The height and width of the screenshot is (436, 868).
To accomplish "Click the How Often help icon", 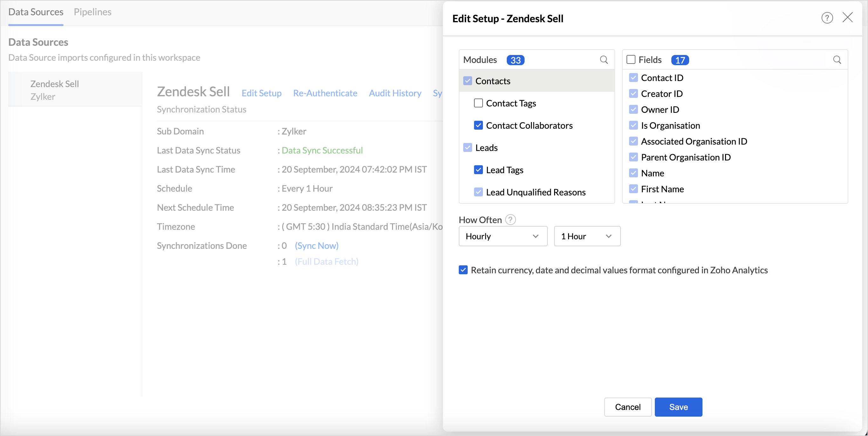I will [511, 220].
